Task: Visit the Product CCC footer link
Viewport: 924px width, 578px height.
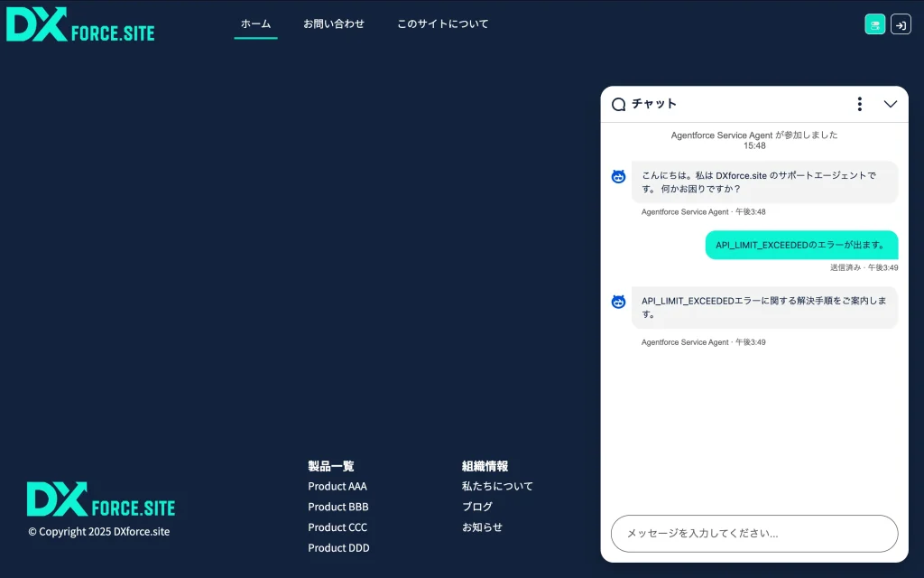Action: pyautogui.click(x=337, y=527)
